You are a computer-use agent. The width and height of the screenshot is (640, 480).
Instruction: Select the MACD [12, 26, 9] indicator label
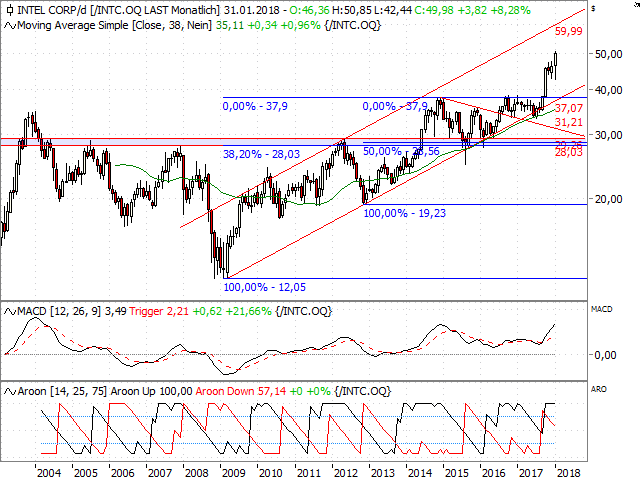tap(59, 311)
